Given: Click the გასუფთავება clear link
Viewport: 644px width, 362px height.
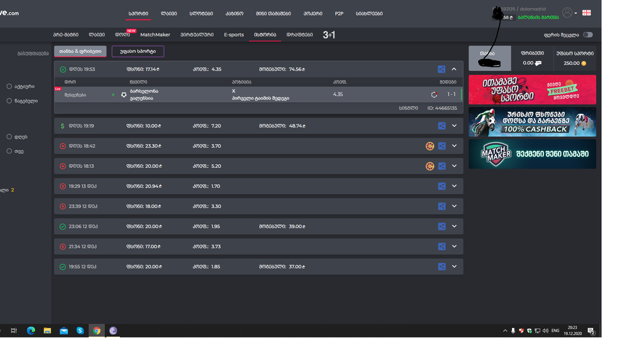Looking at the screenshot, I should tap(33, 53).
